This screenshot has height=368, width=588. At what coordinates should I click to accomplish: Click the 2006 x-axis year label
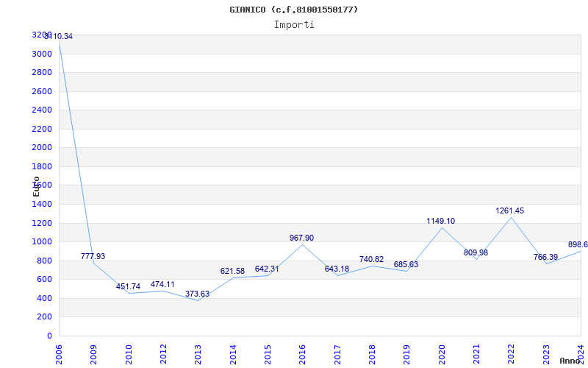pos(59,355)
